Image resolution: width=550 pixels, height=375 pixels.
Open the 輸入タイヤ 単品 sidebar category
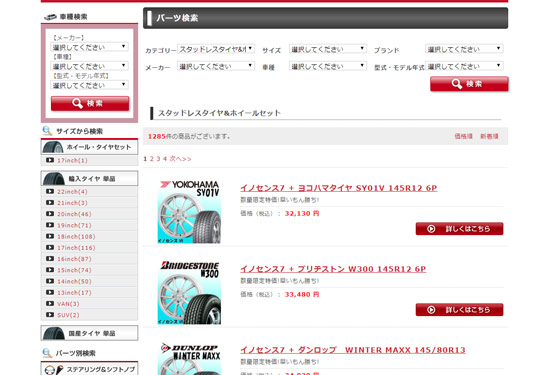tap(89, 179)
